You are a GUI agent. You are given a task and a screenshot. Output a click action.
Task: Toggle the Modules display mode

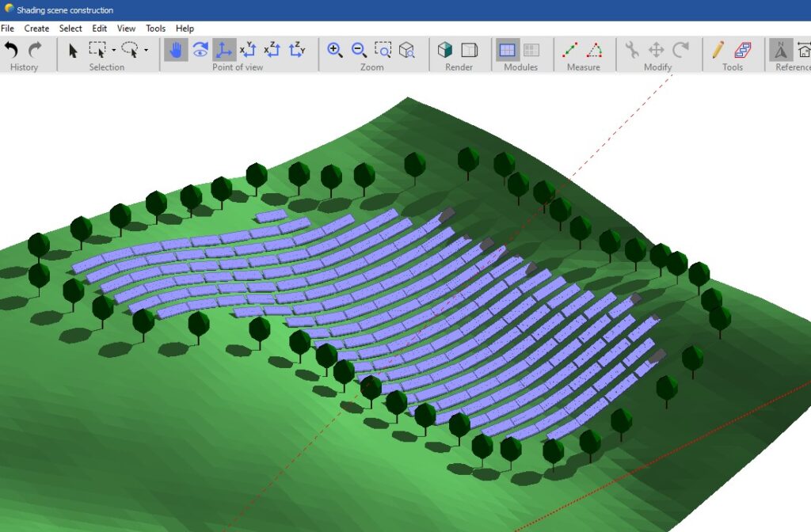point(507,49)
